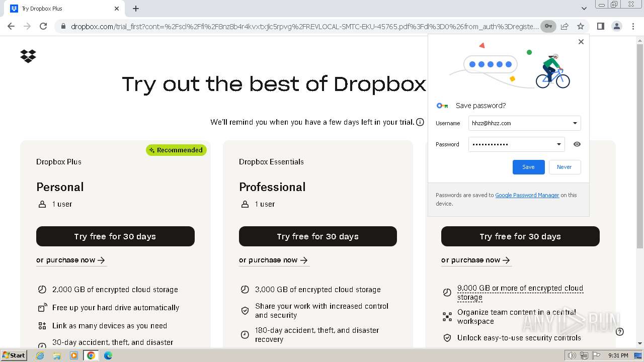The image size is (644, 362).
Task: Select the Try Dropbox Plus tab
Action: (65, 9)
